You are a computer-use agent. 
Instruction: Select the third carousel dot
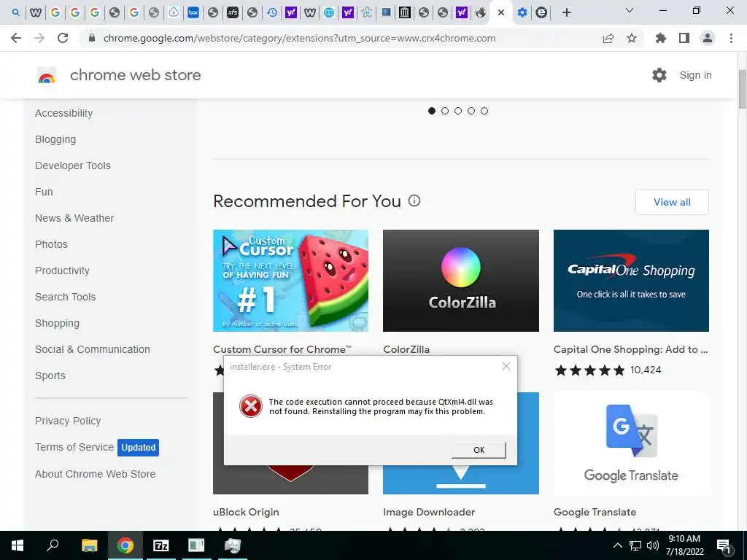point(458,111)
